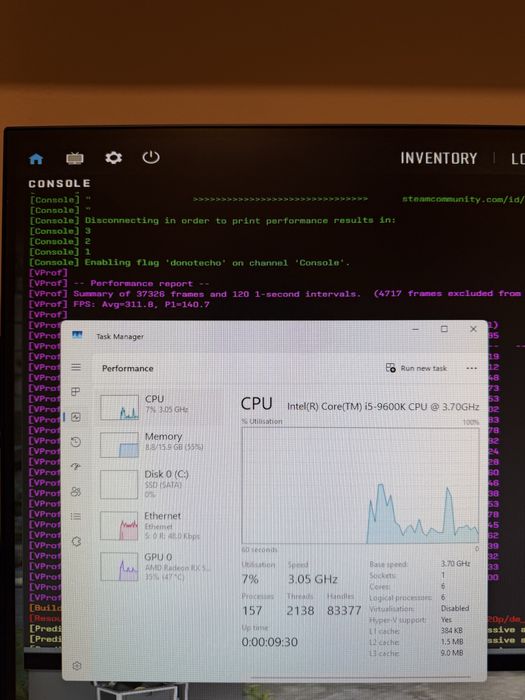Maximize the Task Manager window
The width and height of the screenshot is (525, 700).
(x=444, y=329)
